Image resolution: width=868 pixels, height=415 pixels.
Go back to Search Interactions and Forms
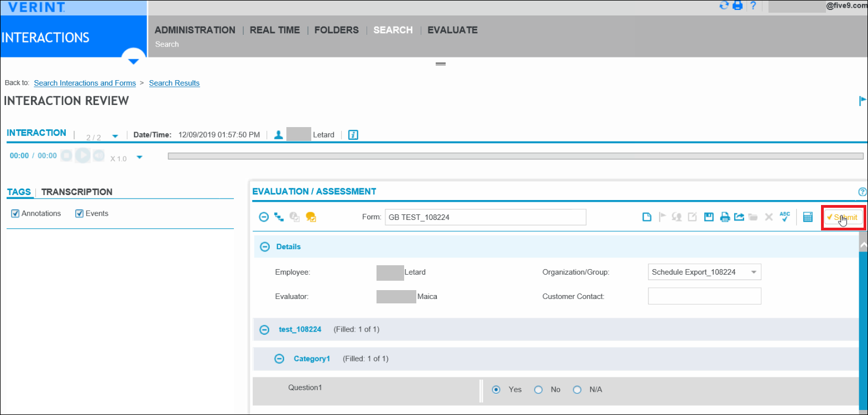click(x=85, y=83)
